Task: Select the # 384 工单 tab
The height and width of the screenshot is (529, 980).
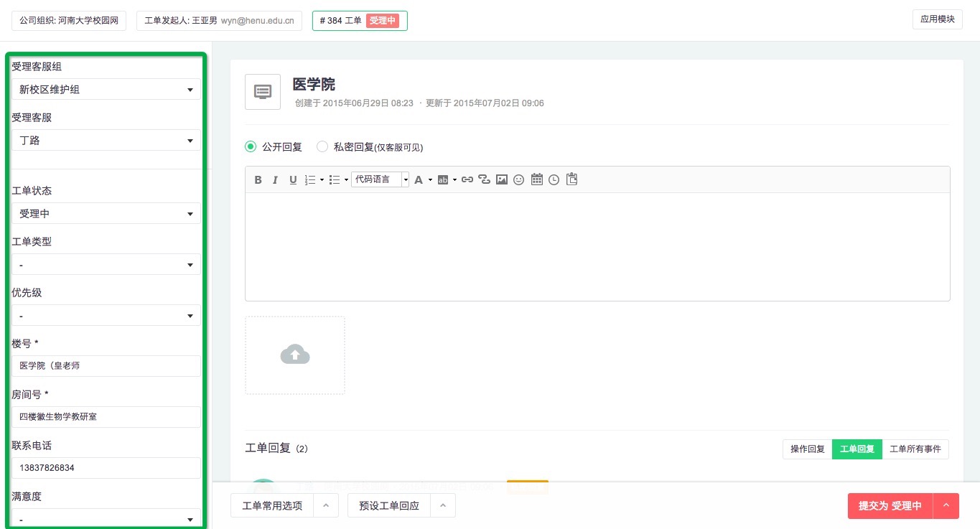Action: pos(360,21)
